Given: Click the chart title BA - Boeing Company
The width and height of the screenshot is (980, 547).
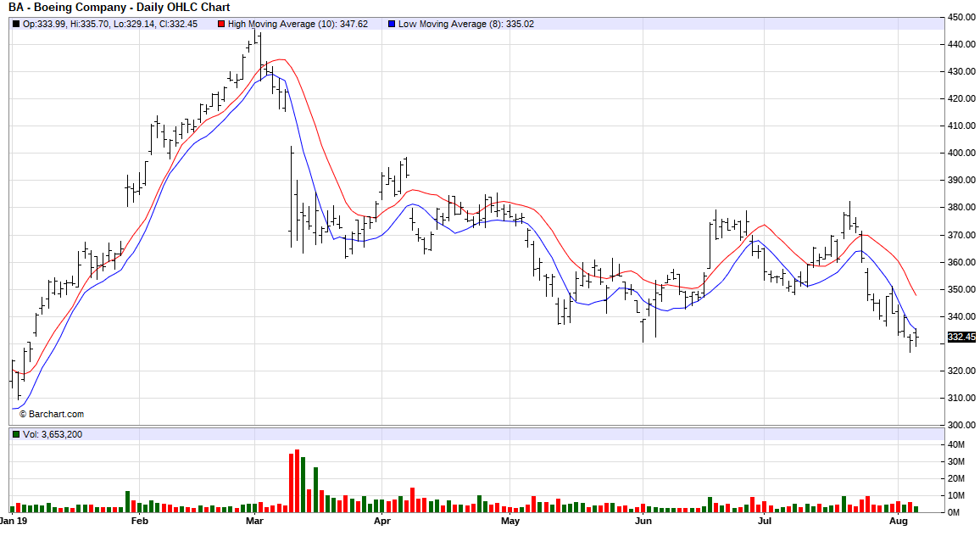Looking at the screenshot, I should click(x=119, y=8).
